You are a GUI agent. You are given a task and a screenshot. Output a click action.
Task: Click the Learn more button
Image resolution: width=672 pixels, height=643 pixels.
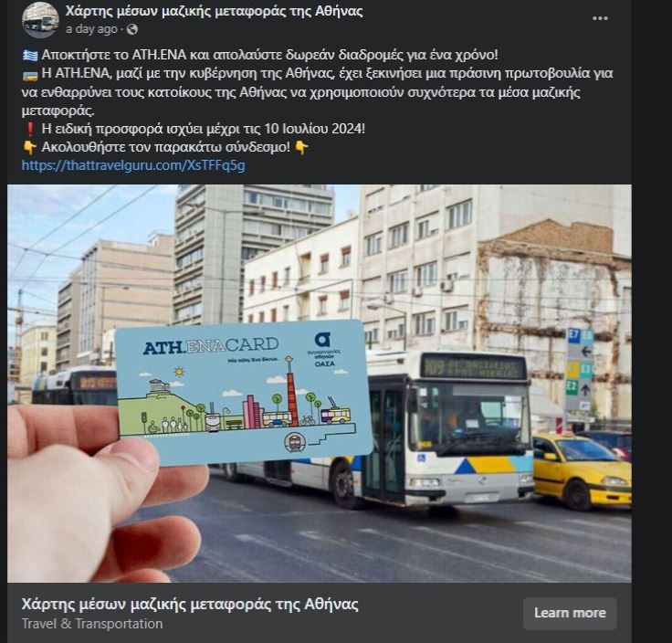[x=570, y=613]
